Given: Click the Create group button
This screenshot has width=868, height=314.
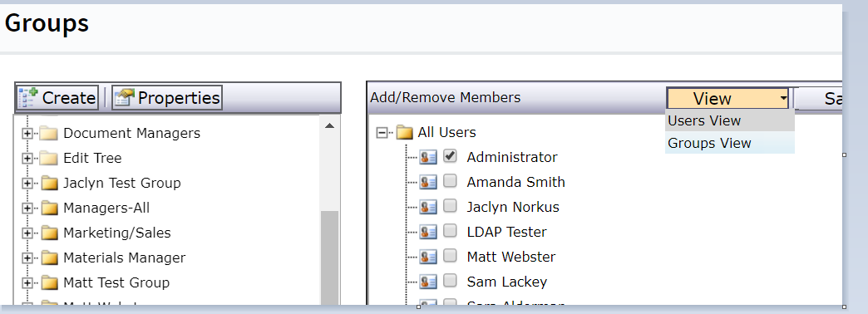Looking at the screenshot, I should click(x=57, y=98).
